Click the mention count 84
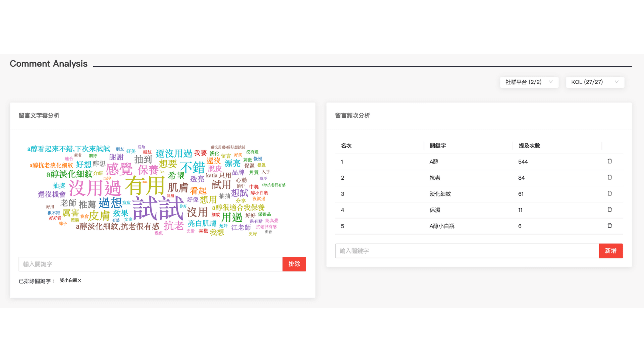Screen dimensions: 644x362 (x=521, y=178)
